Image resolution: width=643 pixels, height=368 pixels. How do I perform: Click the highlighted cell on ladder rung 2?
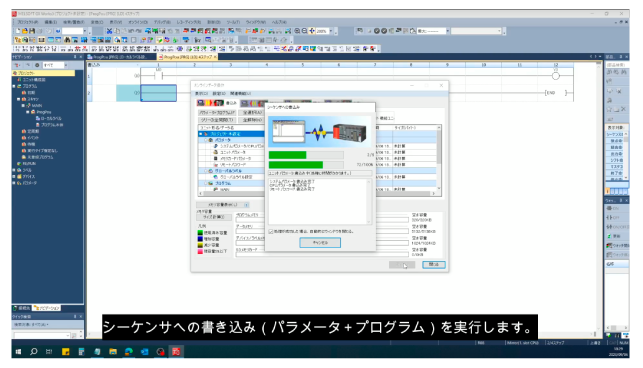(159, 93)
